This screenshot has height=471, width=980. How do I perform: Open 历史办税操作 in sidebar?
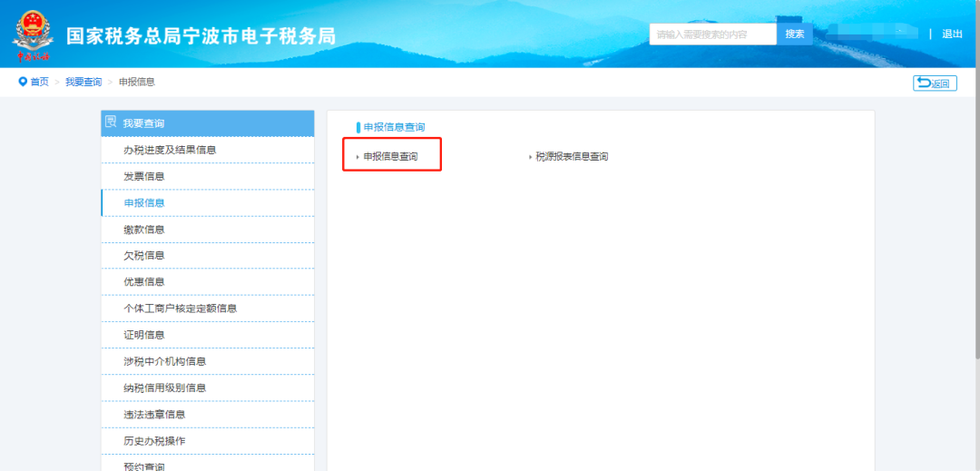[x=208, y=441]
